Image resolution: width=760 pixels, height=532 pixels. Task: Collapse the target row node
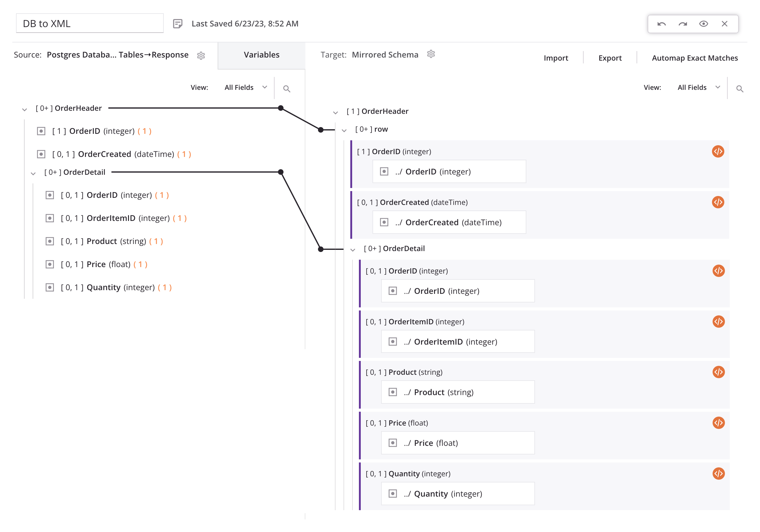pos(344,130)
